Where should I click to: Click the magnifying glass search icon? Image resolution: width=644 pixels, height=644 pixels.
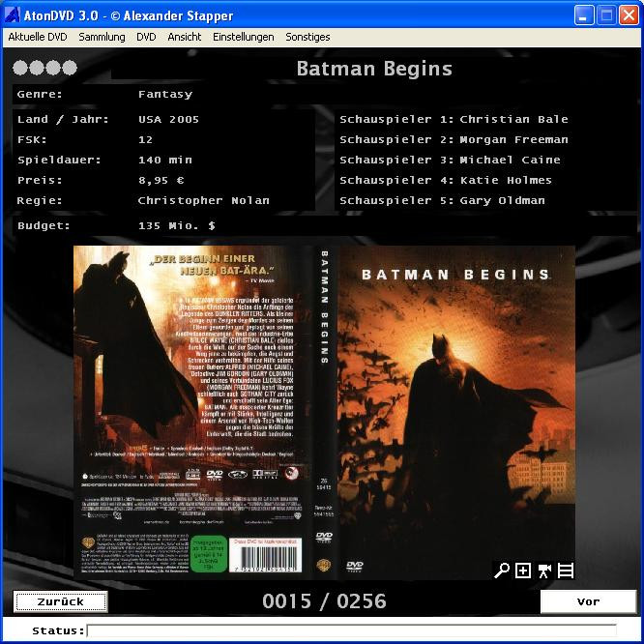pos(502,571)
